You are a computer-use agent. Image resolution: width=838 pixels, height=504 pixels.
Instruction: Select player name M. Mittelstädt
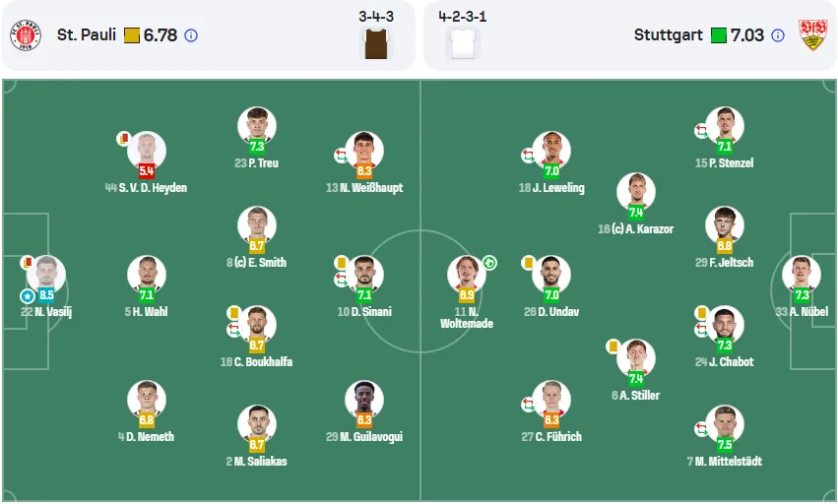(729, 462)
